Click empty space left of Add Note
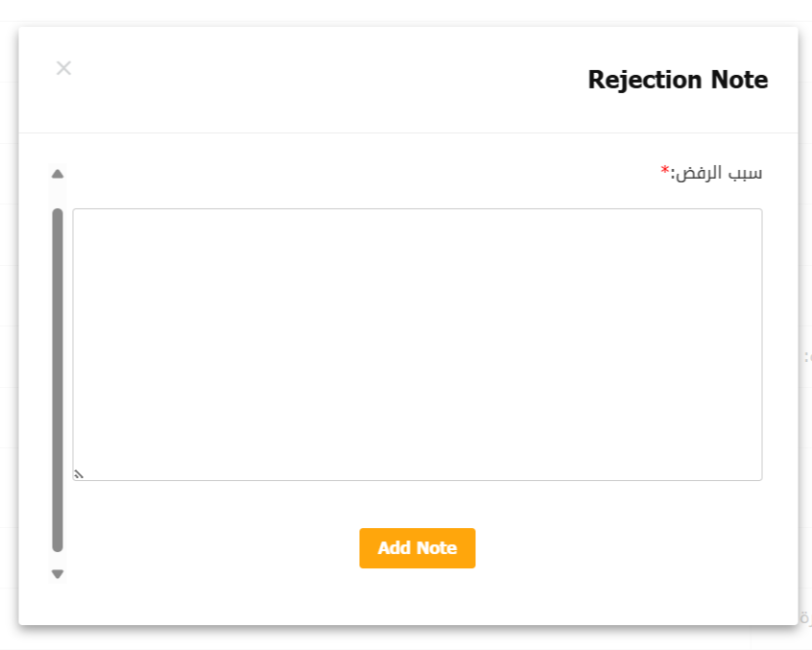Screen dimensions: 812x650 [211, 548]
